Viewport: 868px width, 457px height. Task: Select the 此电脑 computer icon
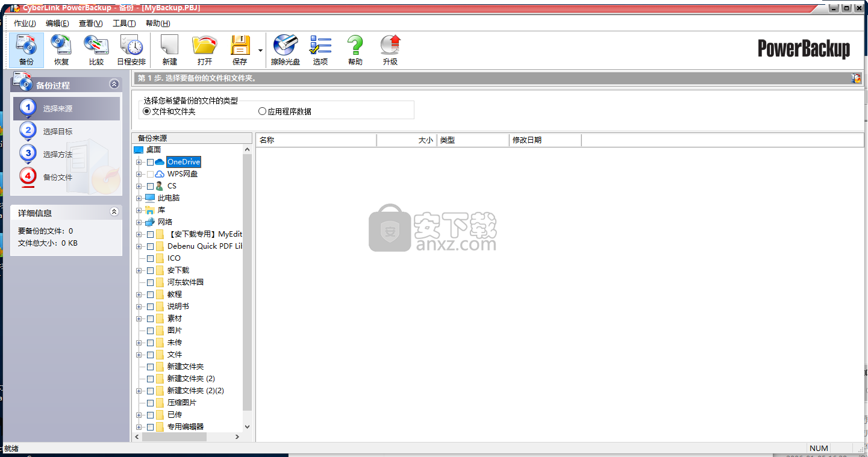[150, 198]
